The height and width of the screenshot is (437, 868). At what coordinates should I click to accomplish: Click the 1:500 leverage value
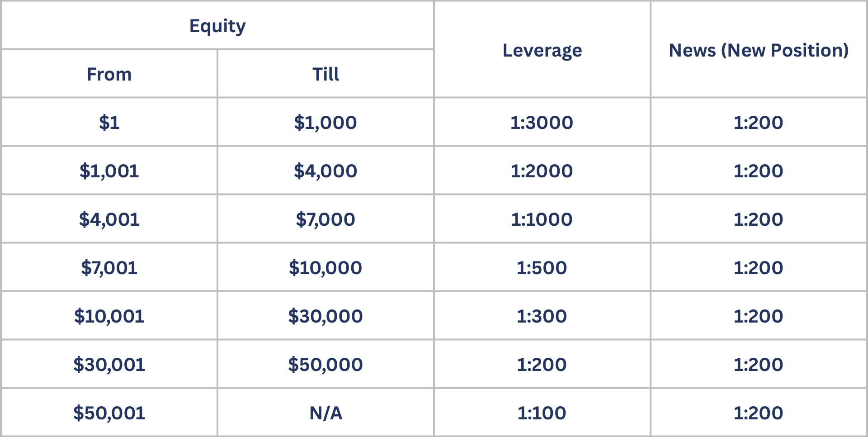tap(542, 268)
